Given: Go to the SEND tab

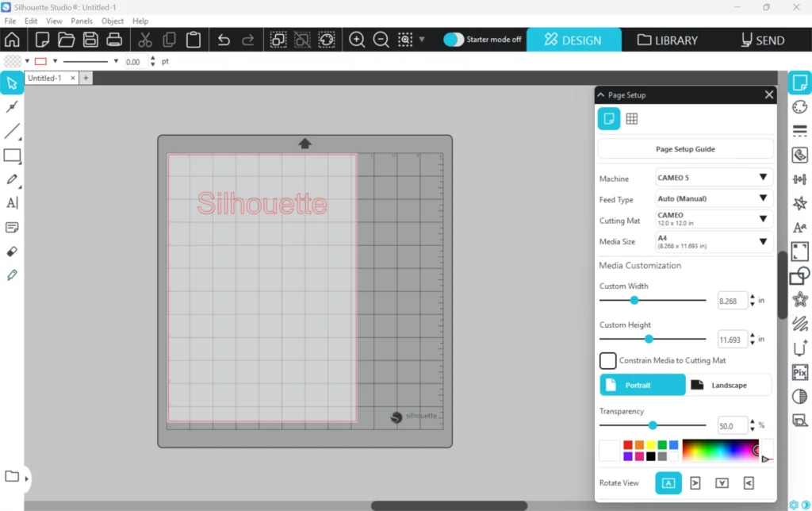Looking at the screenshot, I should click(x=763, y=40).
